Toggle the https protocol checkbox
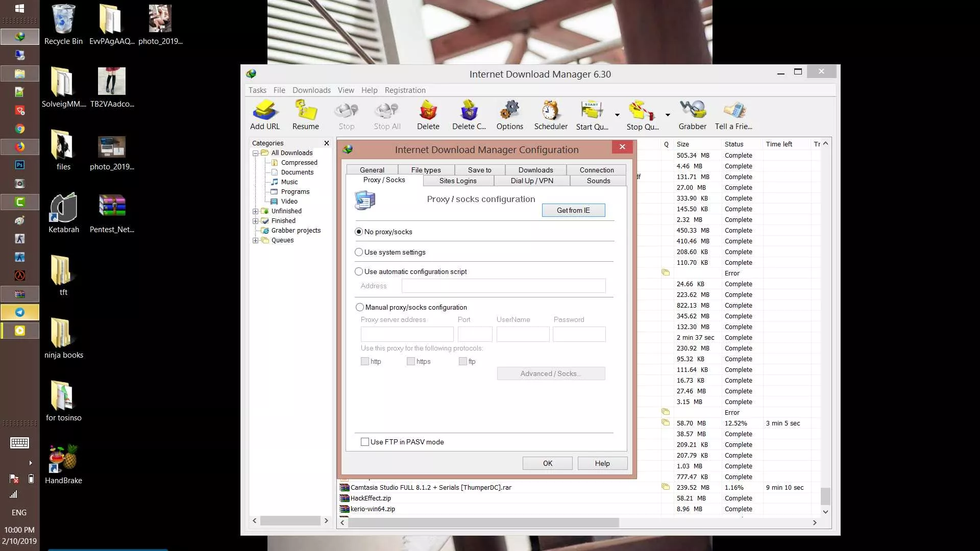Screen dimensions: 980x551 (411, 361)
